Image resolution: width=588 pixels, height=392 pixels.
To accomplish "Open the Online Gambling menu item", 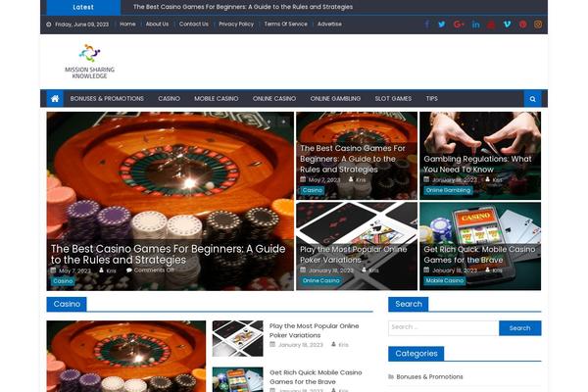I will pos(335,99).
